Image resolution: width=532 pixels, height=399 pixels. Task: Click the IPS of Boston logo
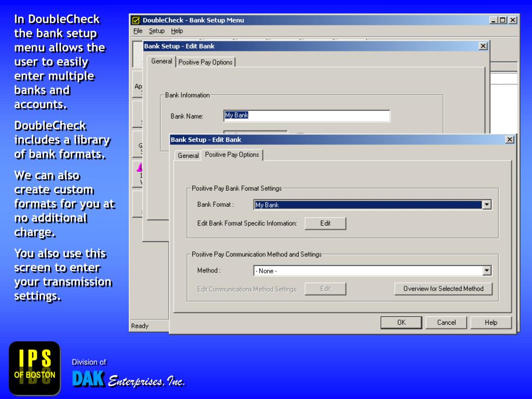tap(35, 368)
